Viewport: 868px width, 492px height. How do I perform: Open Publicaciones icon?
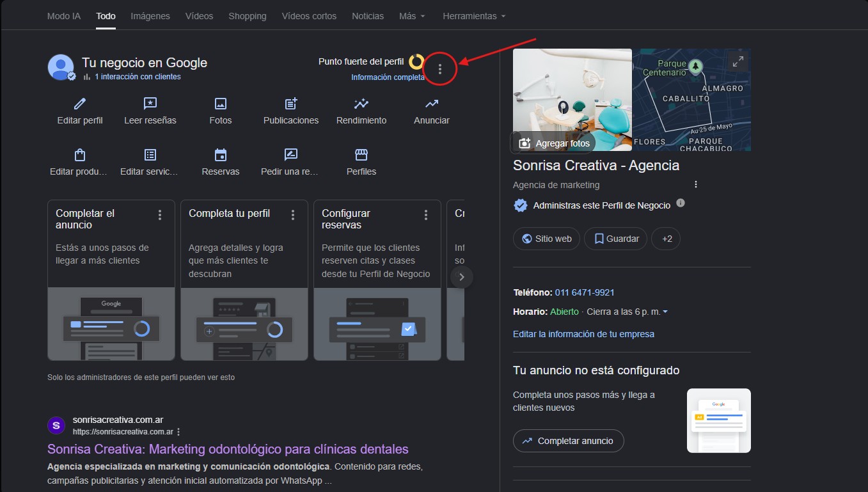tap(291, 104)
